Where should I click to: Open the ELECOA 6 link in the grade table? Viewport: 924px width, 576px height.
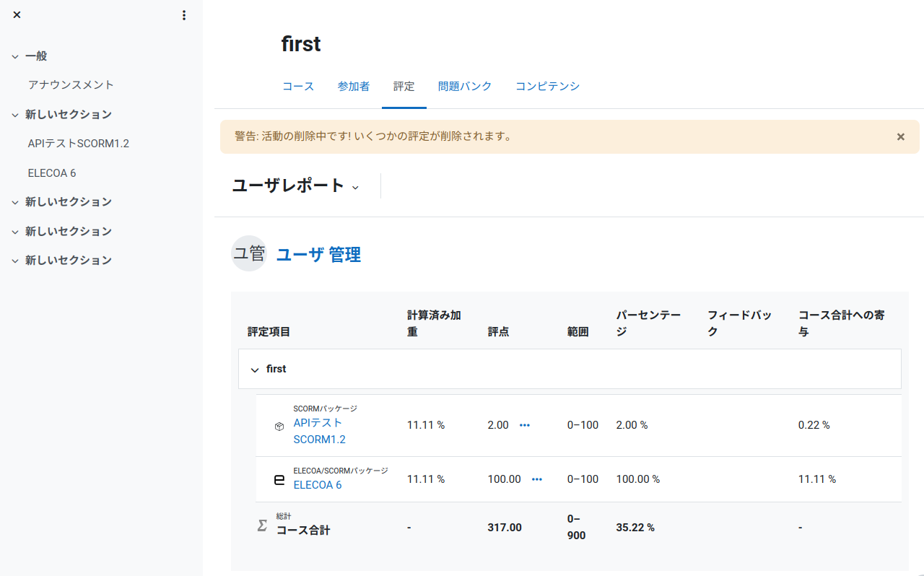(317, 485)
